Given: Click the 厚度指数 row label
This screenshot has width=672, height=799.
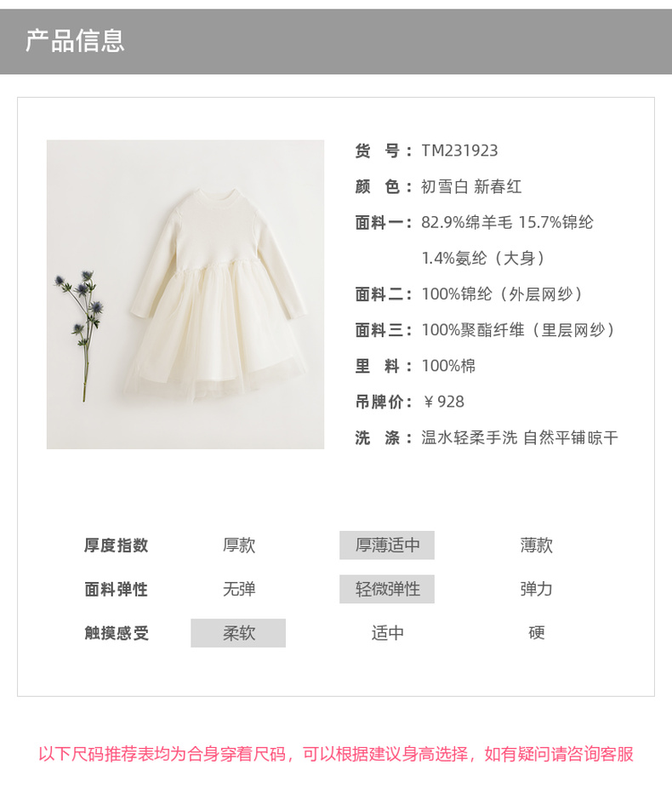Looking at the screenshot, I should pyautogui.click(x=117, y=545).
